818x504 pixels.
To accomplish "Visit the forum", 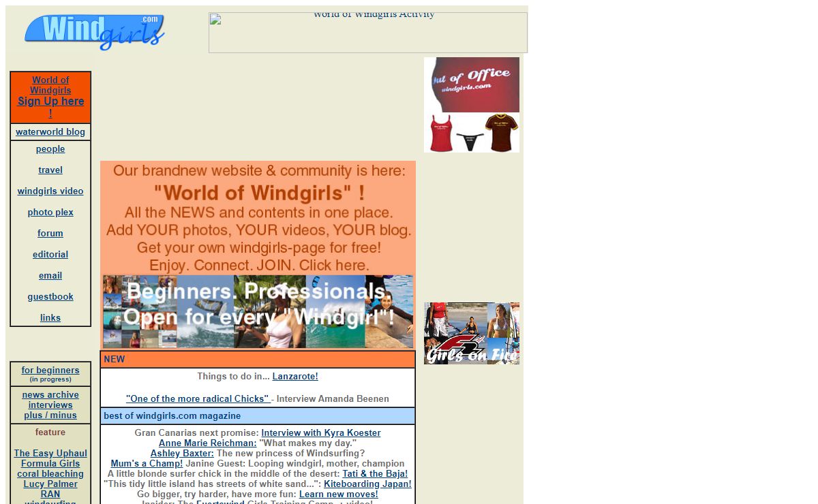I will tap(50, 234).
